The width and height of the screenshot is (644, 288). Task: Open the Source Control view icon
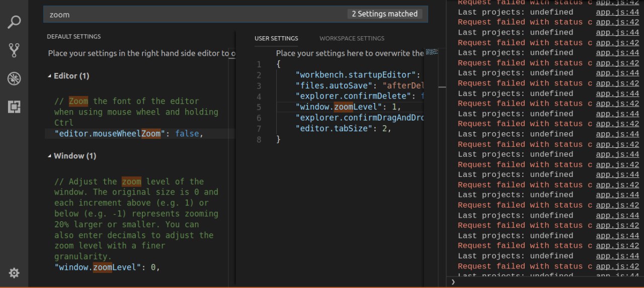click(14, 50)
